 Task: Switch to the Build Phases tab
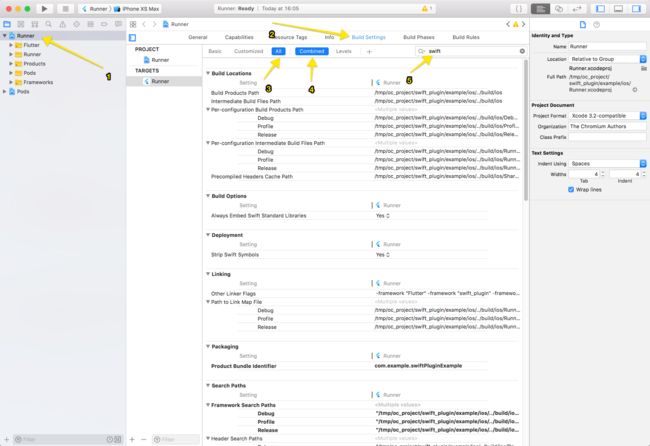click(x=419, y=37)
